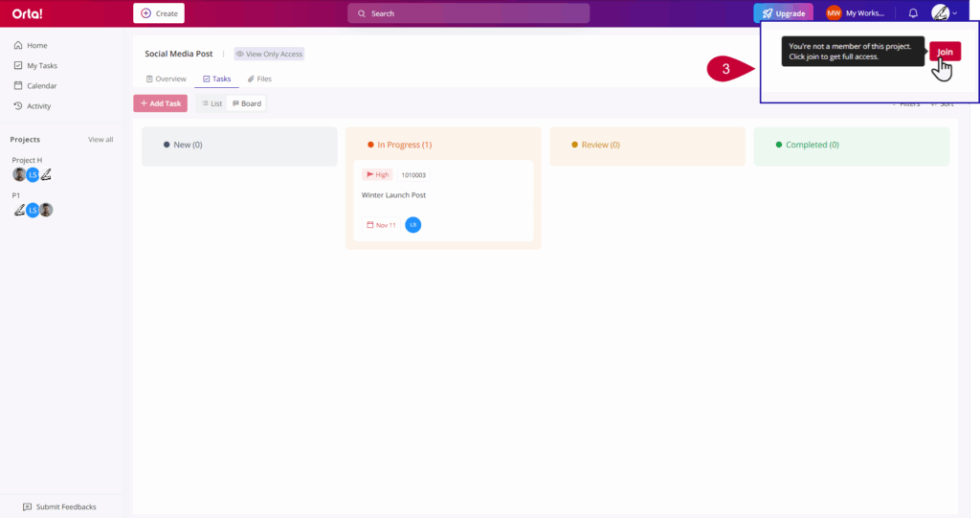Click the Submit Feedbacks icon
980x518 pixels.
pyautogui.click(x=28, y=507)
